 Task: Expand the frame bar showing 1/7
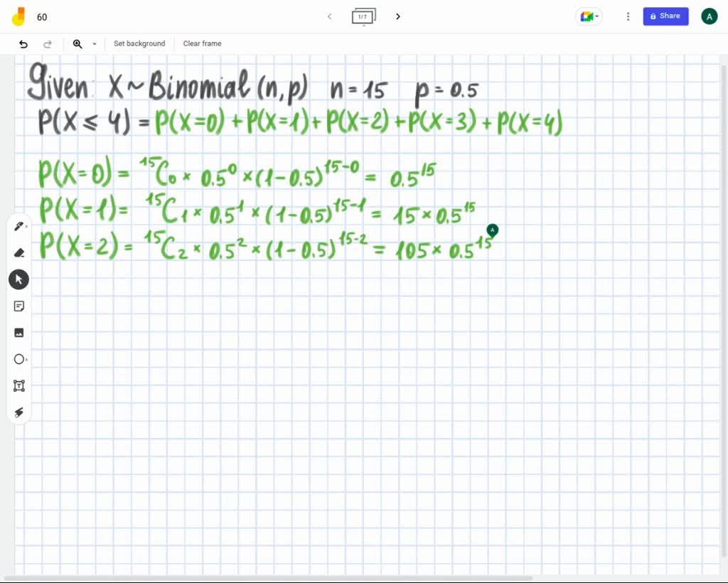[363, 16]
